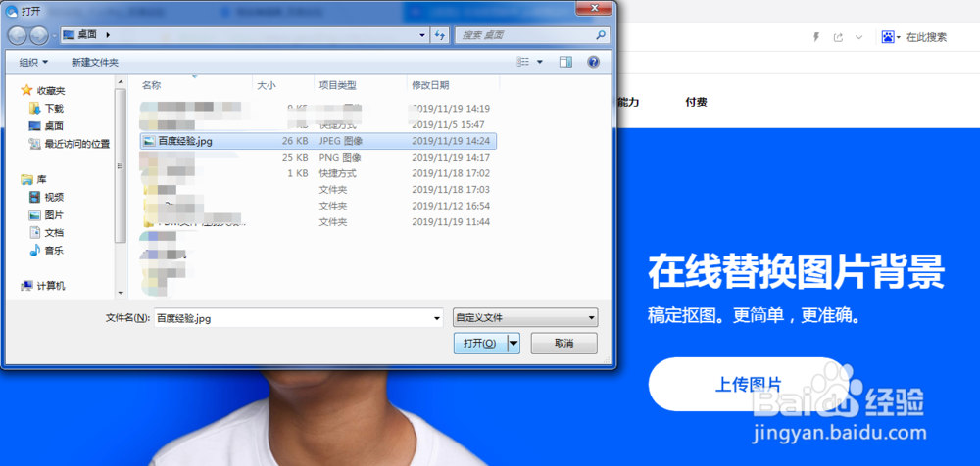Click the sidebar vertical scrollbar
Viewport: 980px width, 466px height.
121,165
